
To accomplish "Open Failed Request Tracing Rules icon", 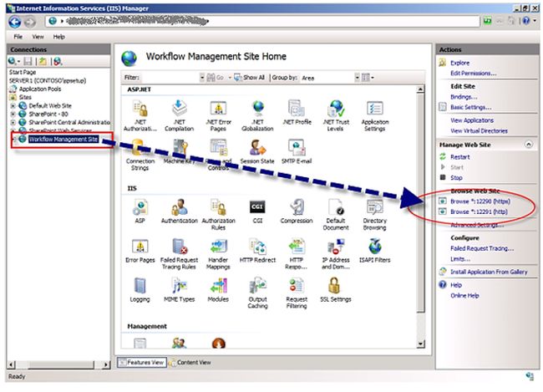I will (180, 254).
